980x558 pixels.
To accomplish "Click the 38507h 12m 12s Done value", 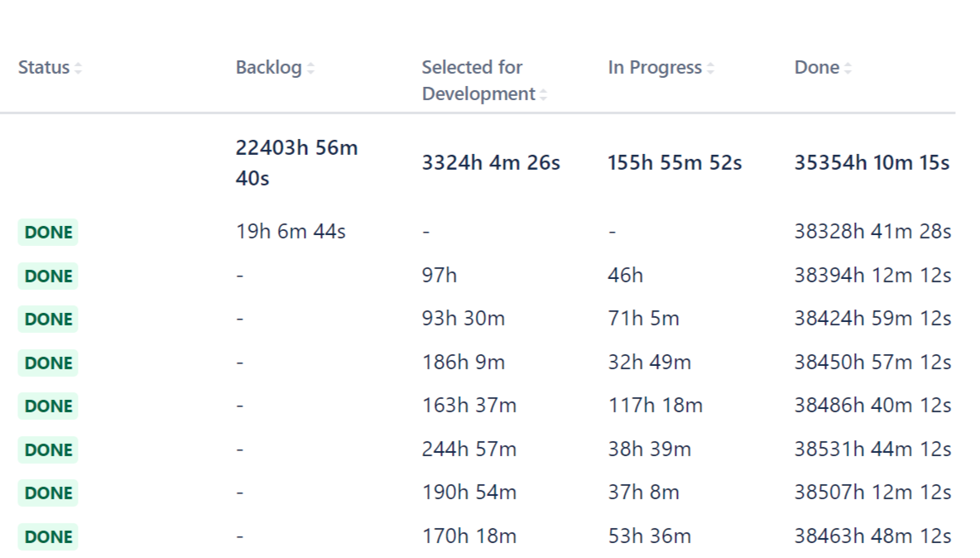I will 872,493.
